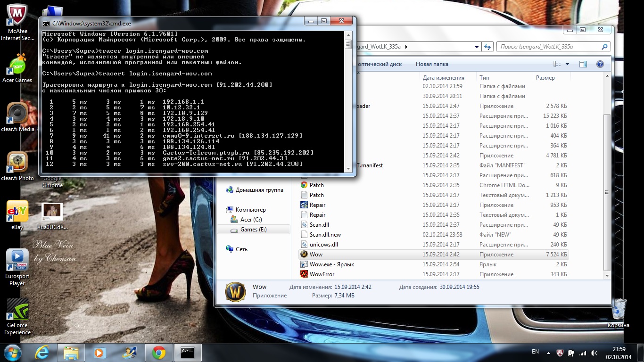
Task: Switch to cmd.exe taskbar button
Action: click(x=188, y=353)
